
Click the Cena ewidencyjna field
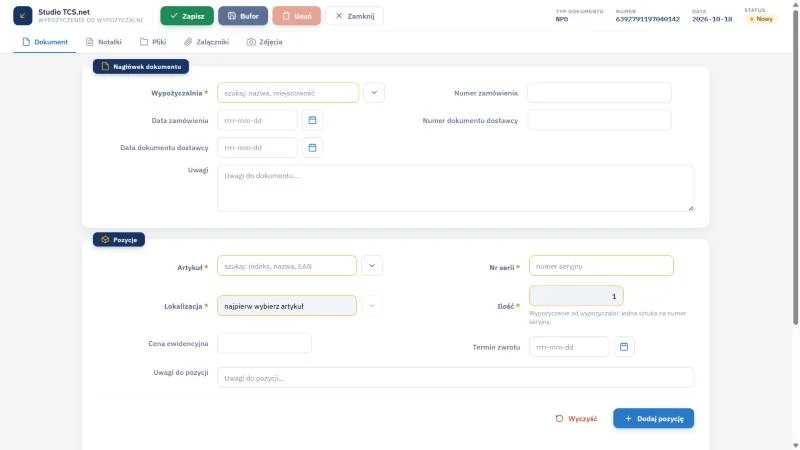(264, 343)
